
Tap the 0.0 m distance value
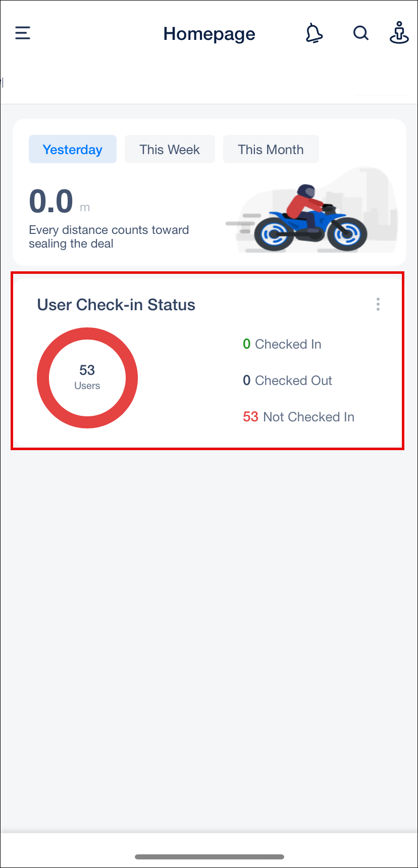pos(59,202)
